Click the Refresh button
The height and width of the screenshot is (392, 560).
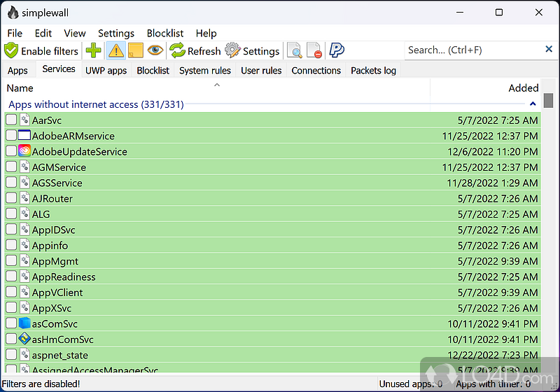[195, 50]
